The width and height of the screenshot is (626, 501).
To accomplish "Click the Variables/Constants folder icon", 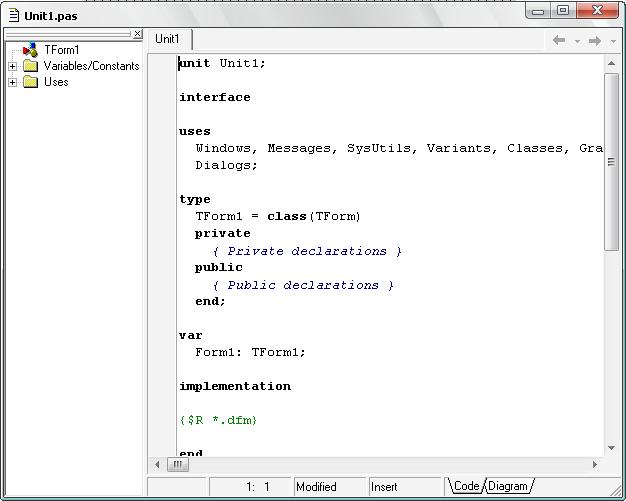I will [30, 66].
